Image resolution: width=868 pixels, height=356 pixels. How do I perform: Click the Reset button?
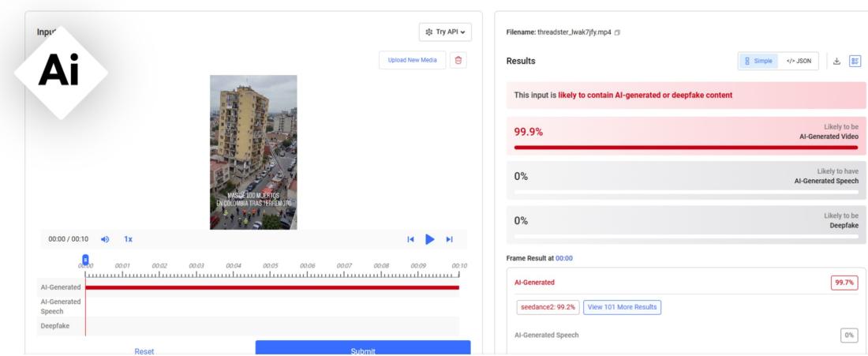pos(144,351)
